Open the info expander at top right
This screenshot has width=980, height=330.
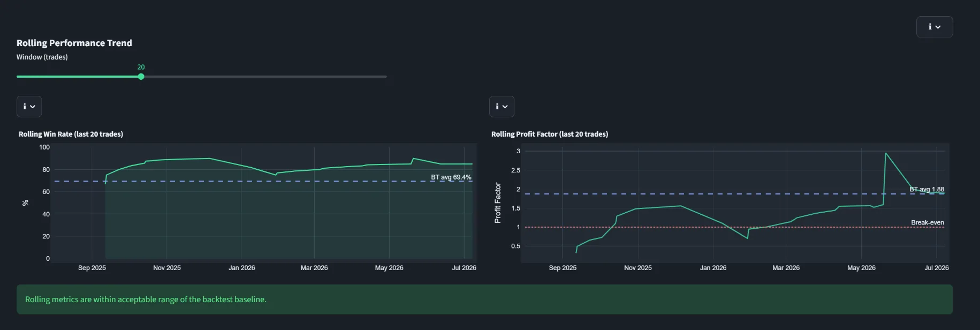tap(934, 27)
